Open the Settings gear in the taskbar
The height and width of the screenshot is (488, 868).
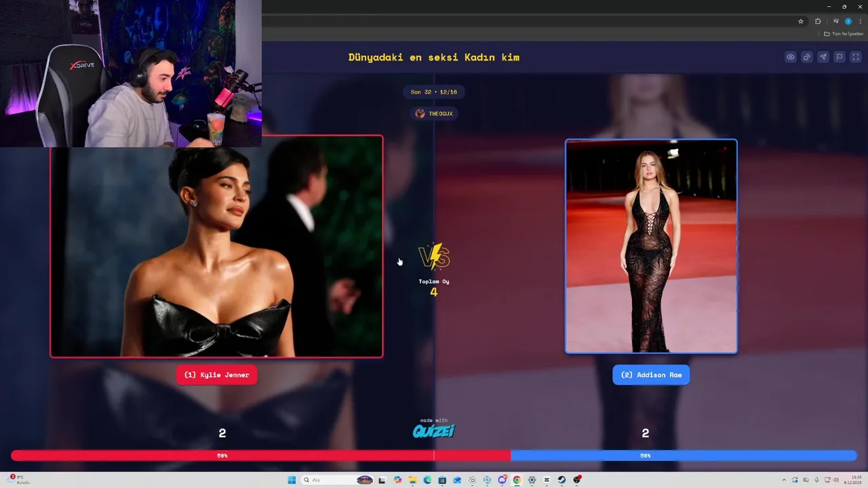coord(532,480)
